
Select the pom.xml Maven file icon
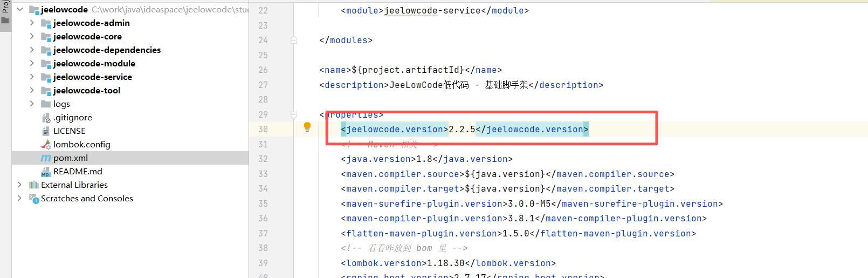click(46, 158)
